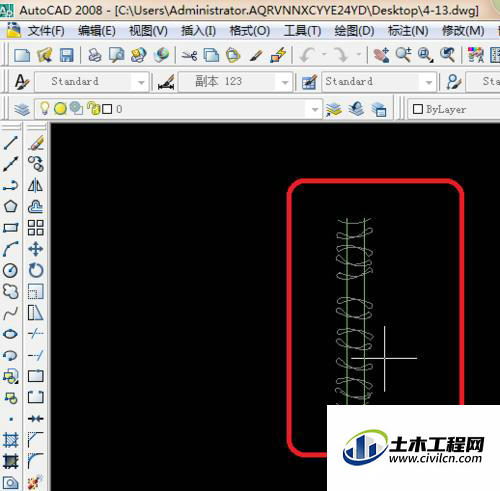
Task: Click the Make Block tool
Action: [10, 398]
